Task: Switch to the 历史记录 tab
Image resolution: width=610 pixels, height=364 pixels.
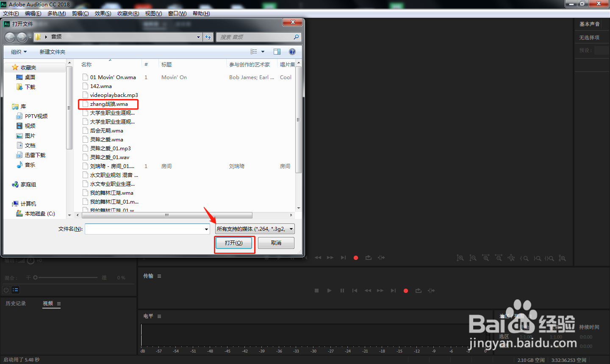Action: click(16, 303)
